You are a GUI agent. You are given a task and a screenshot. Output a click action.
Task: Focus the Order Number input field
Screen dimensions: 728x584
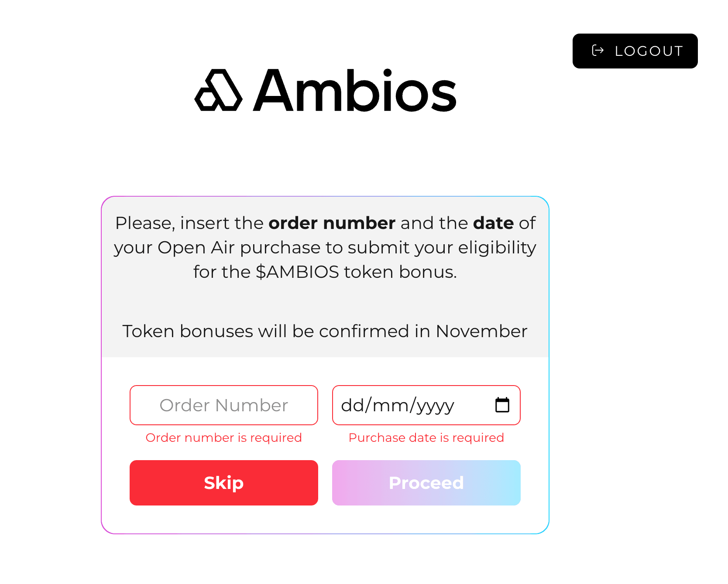tap(223, 405)
